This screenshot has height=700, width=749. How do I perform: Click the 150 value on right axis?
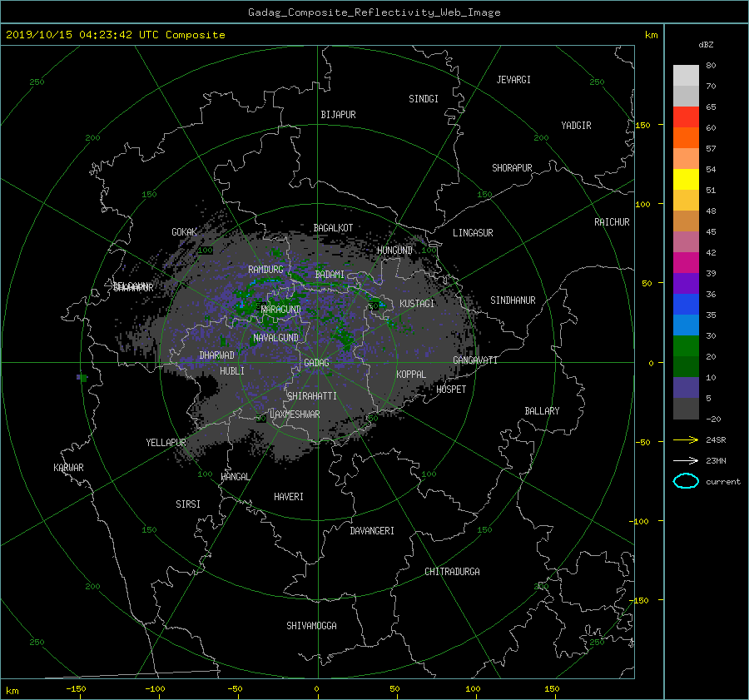pyautogui.click(x=643, y=125)
